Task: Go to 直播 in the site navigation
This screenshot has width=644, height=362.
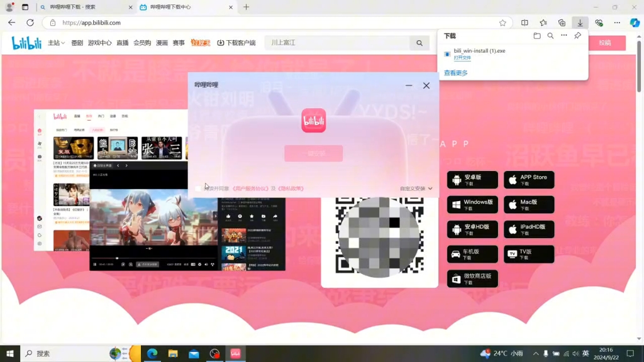Action: click(123, 43)
